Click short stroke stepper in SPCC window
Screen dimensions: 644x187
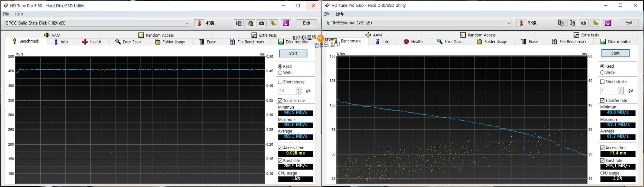click(x=298, y=91)
